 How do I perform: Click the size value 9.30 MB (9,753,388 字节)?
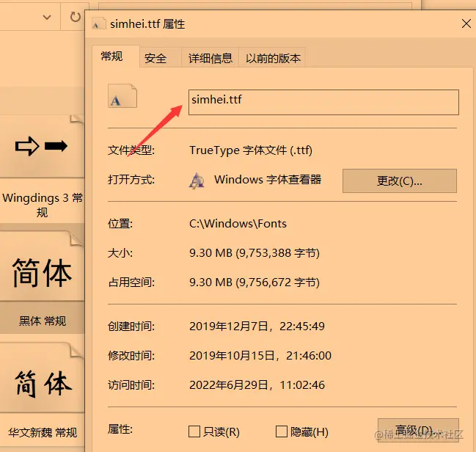pyautogui.click(x=255, y=253)
